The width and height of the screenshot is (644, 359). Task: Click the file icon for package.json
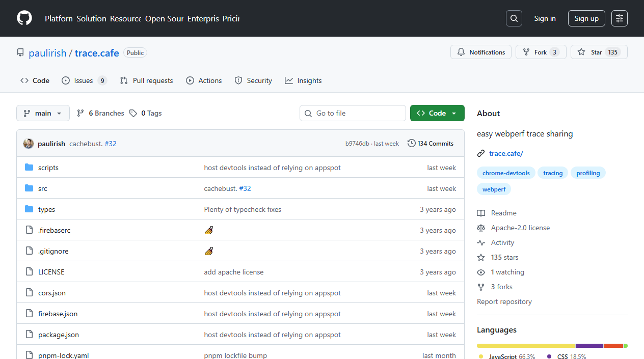tap(29, 335)
